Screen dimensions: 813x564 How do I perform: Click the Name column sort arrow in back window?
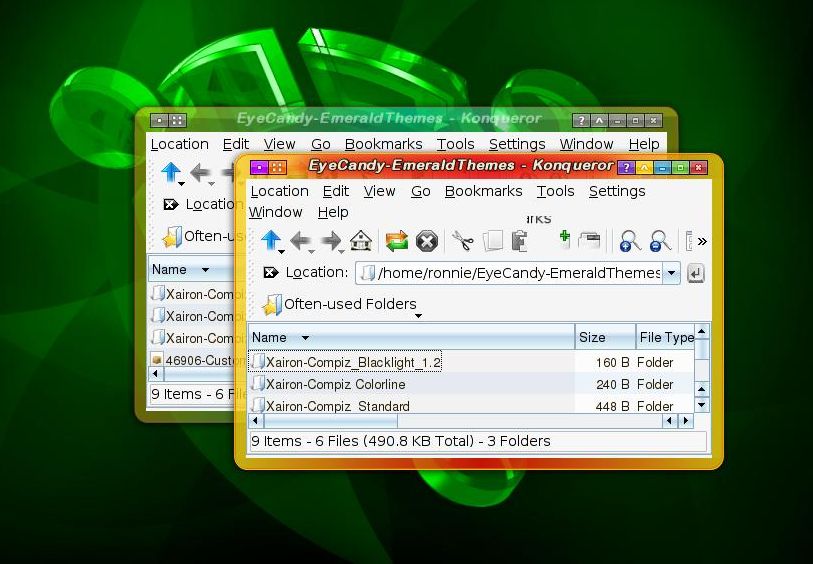(x=205, y=270)
